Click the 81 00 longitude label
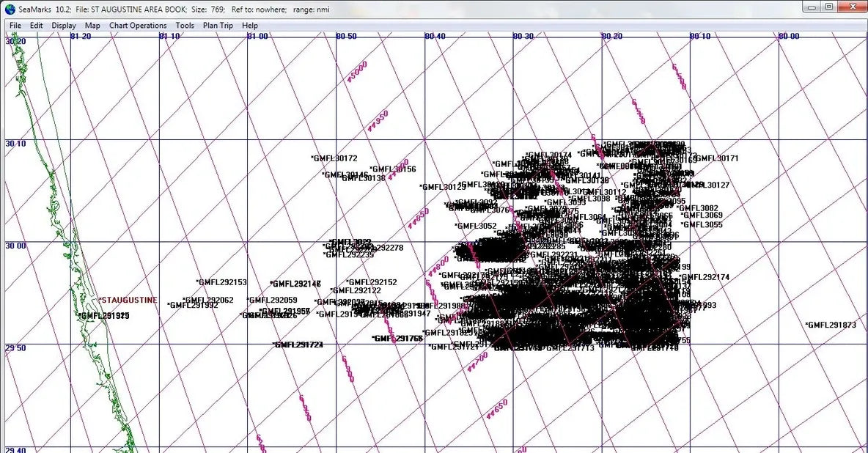The width and height of the screenshot is (868, 453). (x=258, y=37)
